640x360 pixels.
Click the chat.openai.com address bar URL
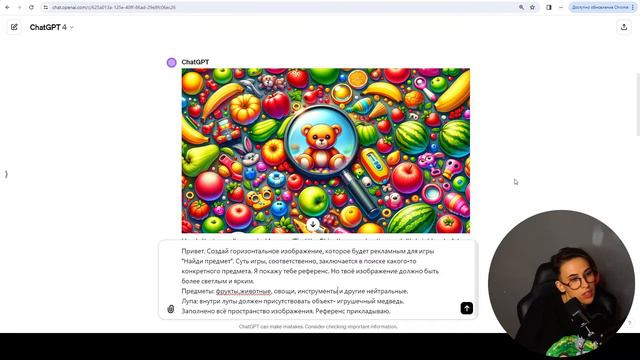pos(114,7)
